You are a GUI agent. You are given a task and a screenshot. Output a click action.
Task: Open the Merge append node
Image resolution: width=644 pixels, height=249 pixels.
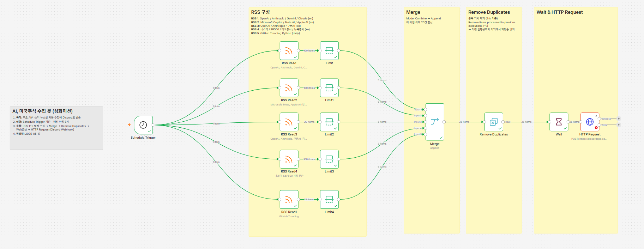(x=435, y=122)
